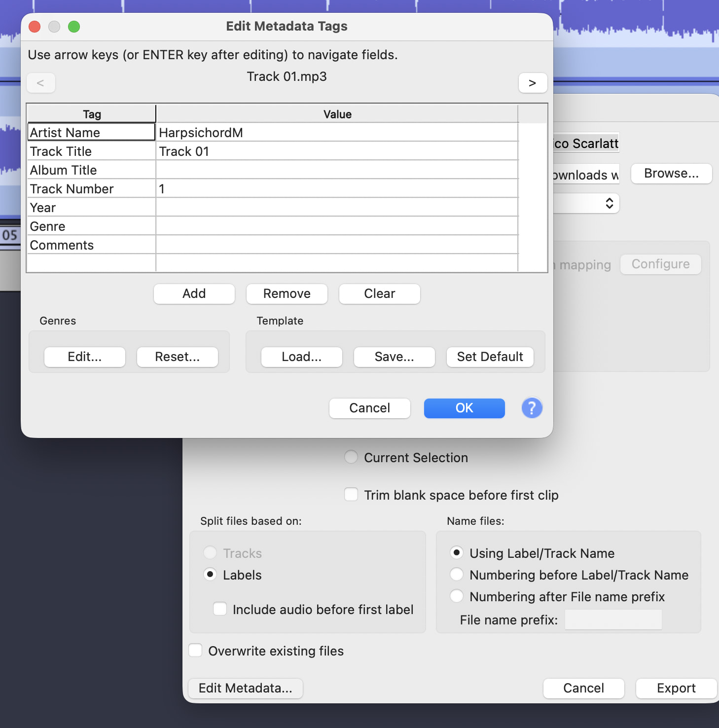The image size is (719, 728).
Task: Confirm metadata with OK button
Action: pos(465,408)
